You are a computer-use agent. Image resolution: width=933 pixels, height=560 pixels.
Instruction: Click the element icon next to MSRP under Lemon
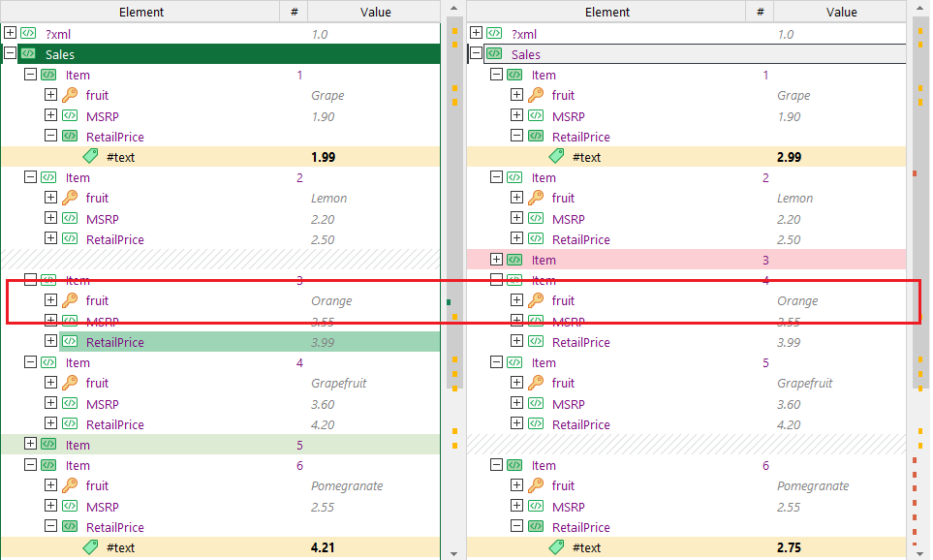click(68, 218)
